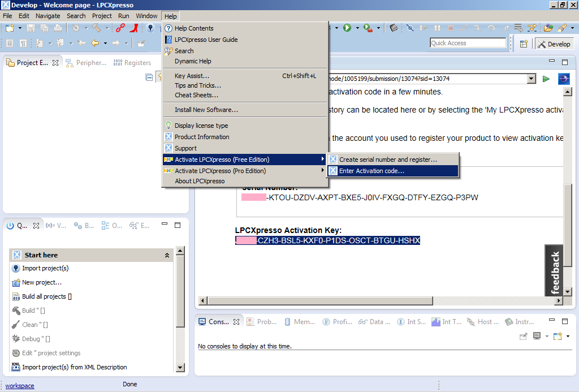This screenshot has width=579, height=392.
Task: Click the Save All toolbar icon
Action: click(x=44, y=28)
